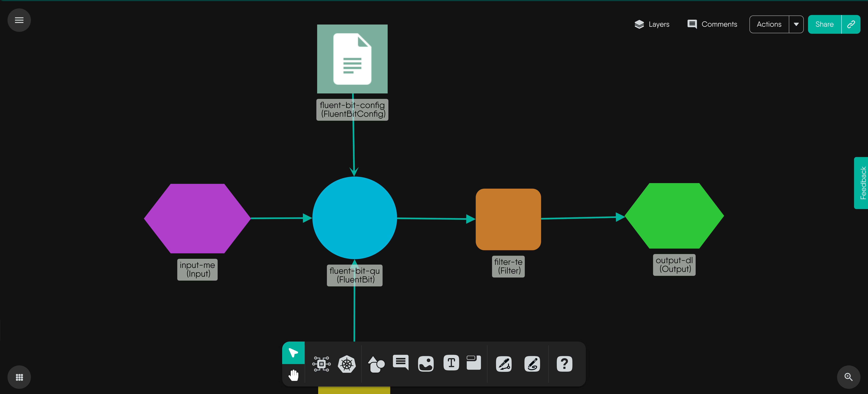
Task: Open the architecture components chip icon
Action: pos(321,364)
